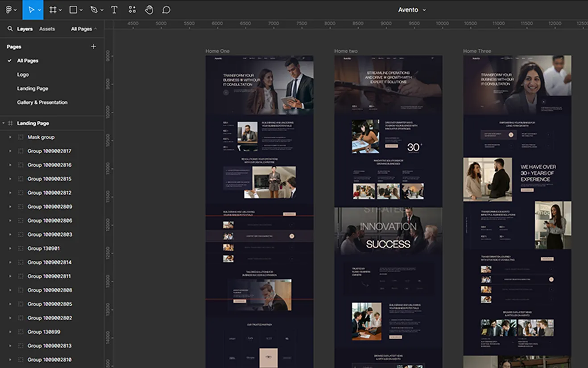This screenshot has height=368, width=588.
Task: Click the group icon of Group 1000002810
Action: [21, 360]
